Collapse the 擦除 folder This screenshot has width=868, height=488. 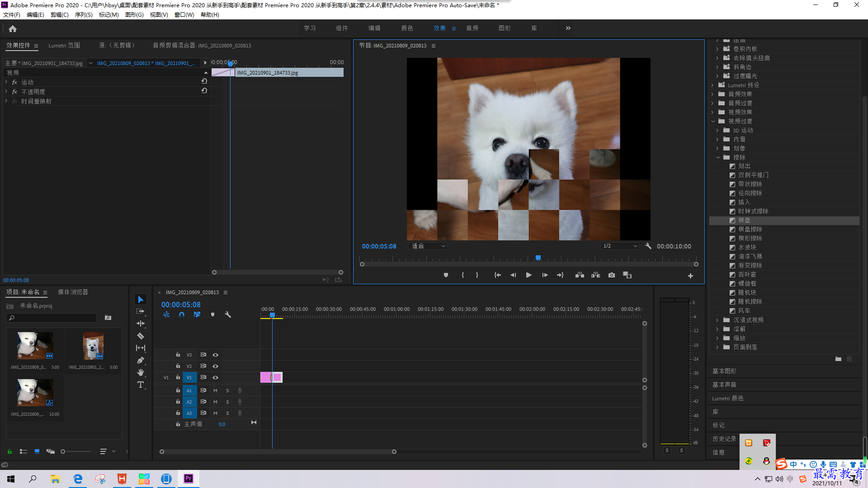pos(718,157)
